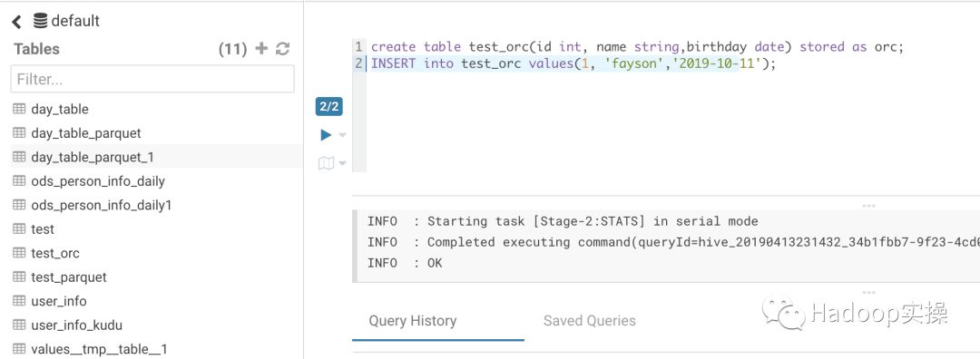Click line 2 INSERT statement in editor
Image resolution: width=980 pixels, height=359 pixels.
573,63
